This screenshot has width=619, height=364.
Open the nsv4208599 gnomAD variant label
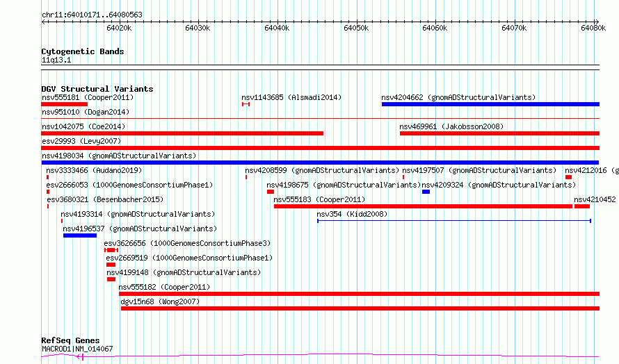pyautogui.click(x=322, y=170)
